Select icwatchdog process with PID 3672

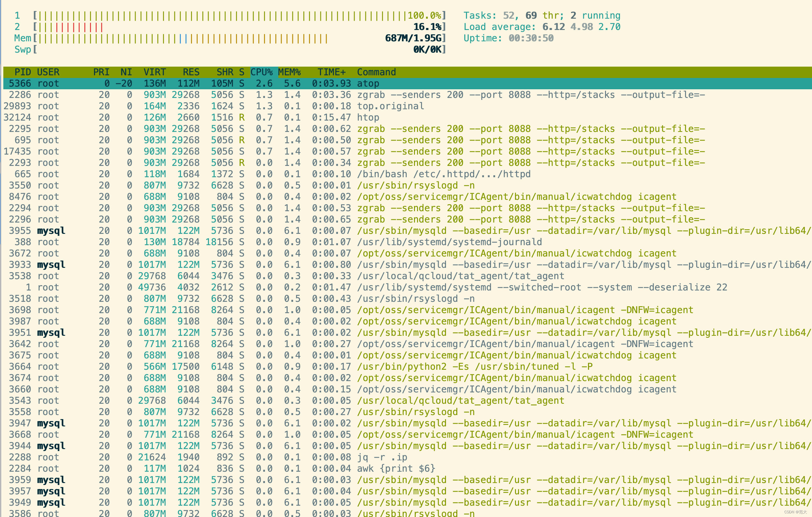(407, 254)
